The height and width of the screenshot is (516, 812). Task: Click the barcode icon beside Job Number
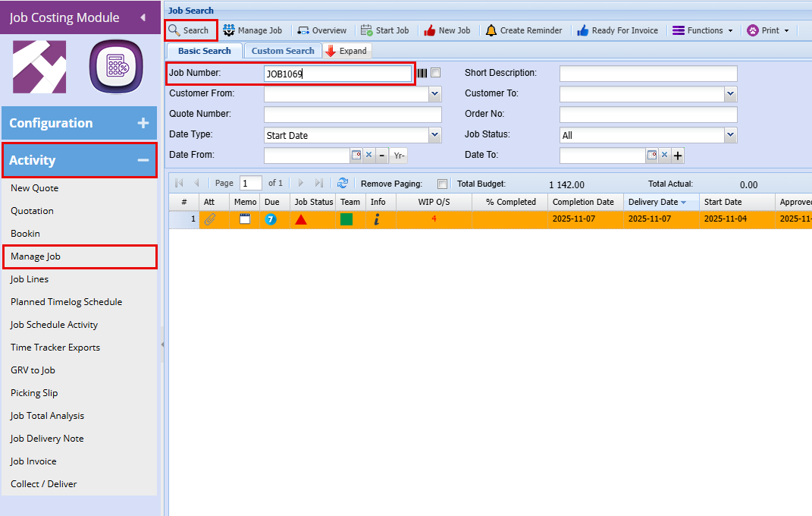(x=422, y=74)
